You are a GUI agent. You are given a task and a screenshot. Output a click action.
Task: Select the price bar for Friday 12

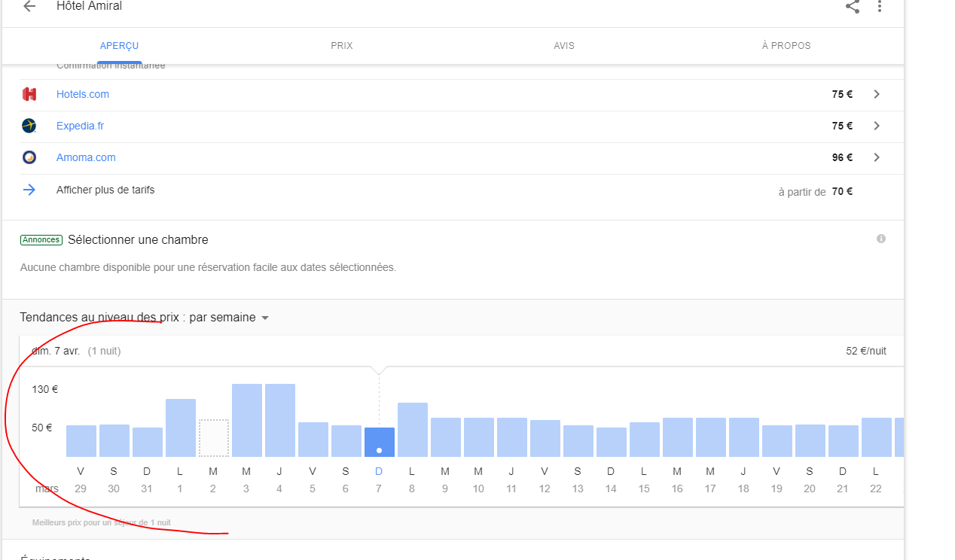(x=545, y=438)
